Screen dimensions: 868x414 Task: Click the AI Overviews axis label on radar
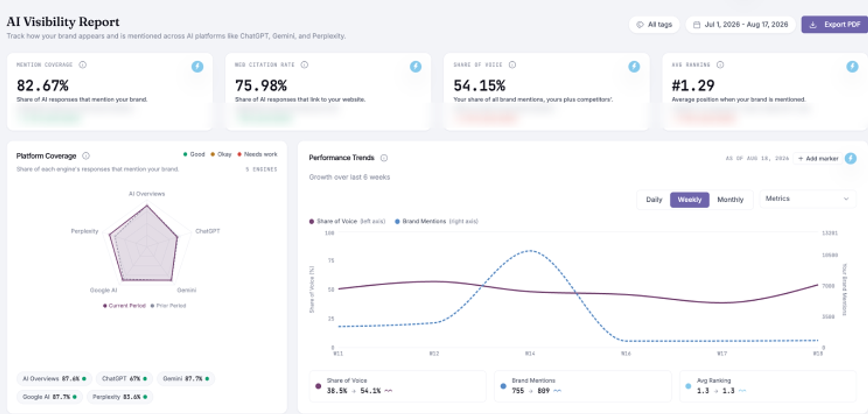click(147, 194)
